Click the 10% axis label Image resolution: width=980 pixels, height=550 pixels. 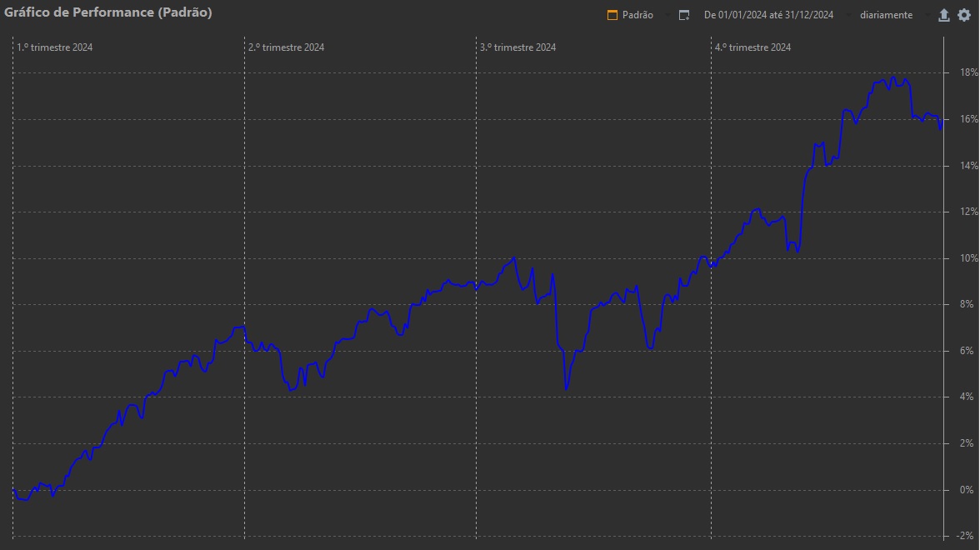click(968, 258)
